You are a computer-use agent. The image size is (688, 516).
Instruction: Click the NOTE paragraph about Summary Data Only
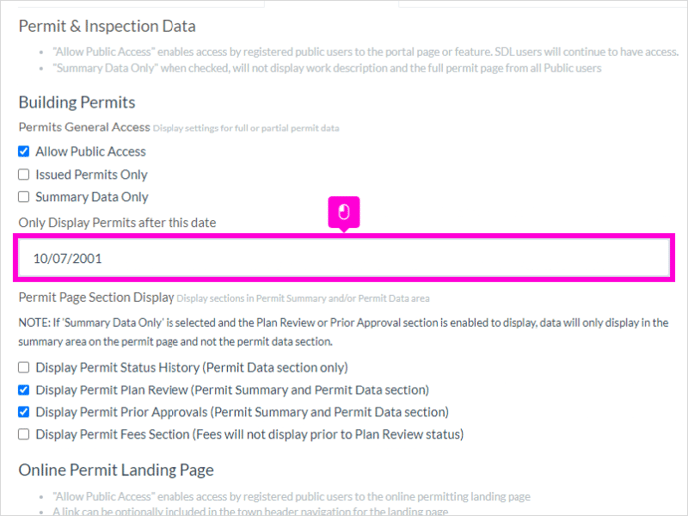344,332
